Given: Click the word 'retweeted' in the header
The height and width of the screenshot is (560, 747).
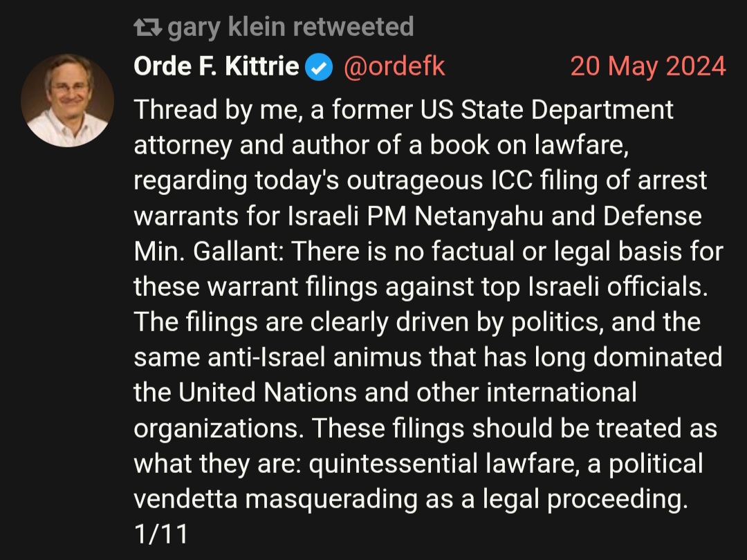Looking at the screenshot, I should pyautogui.click(x=353, y=26).
